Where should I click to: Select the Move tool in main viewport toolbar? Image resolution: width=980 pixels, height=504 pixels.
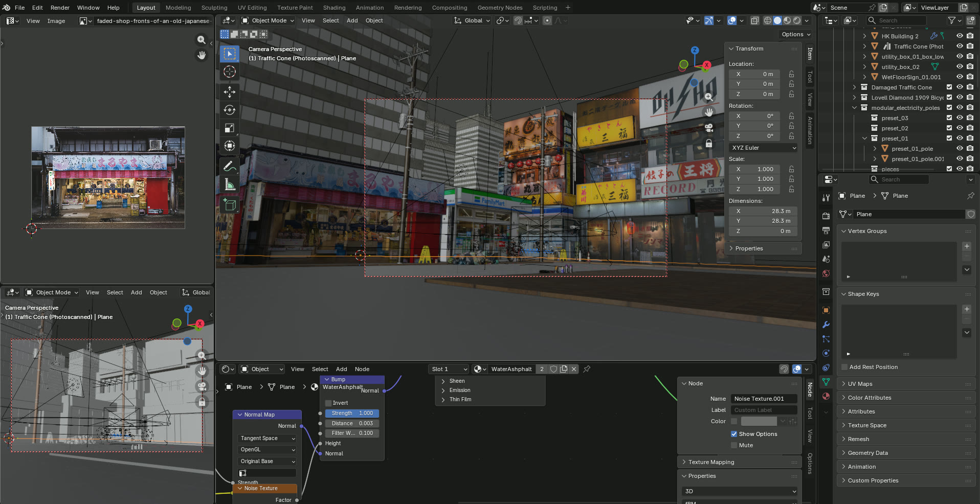coord(230,92)
